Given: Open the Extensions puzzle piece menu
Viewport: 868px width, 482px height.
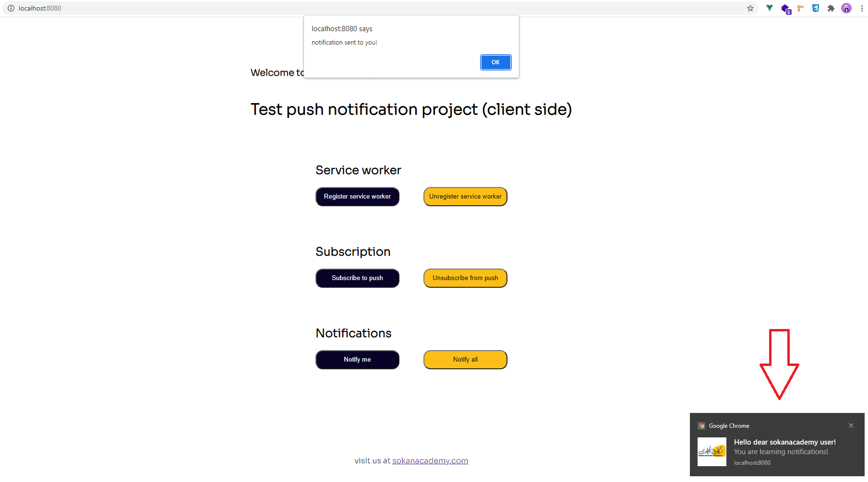Looking at the screenshot, I should click(831, 8).
